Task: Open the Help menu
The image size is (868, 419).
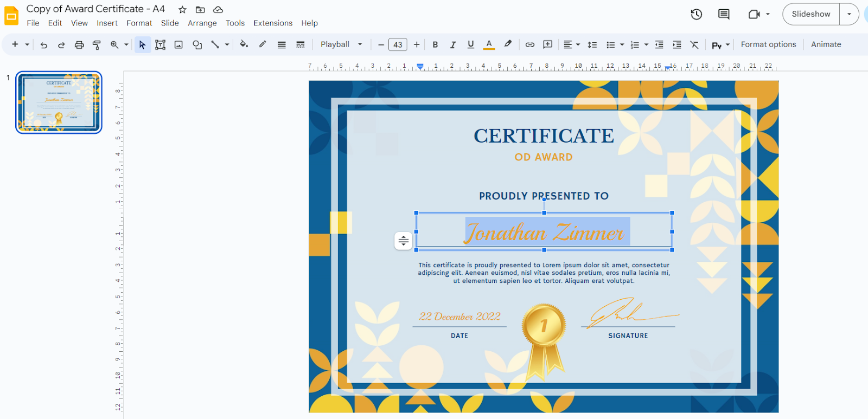Action: (310, 23)
